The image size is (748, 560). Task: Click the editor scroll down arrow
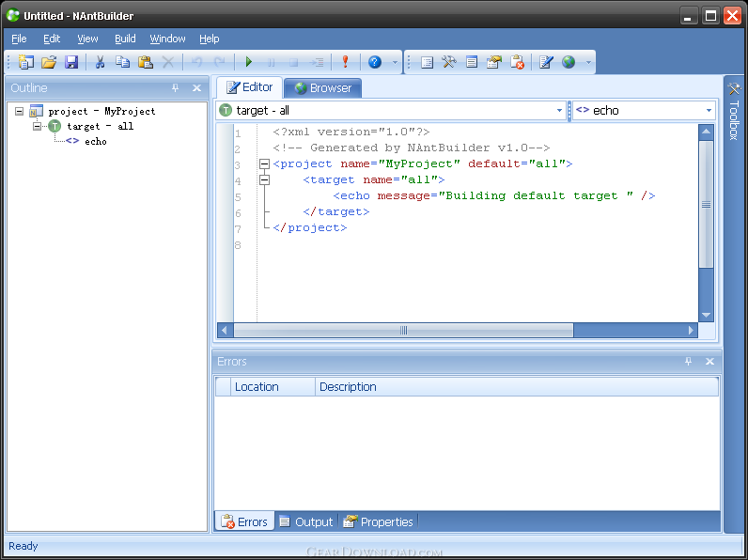706,315
